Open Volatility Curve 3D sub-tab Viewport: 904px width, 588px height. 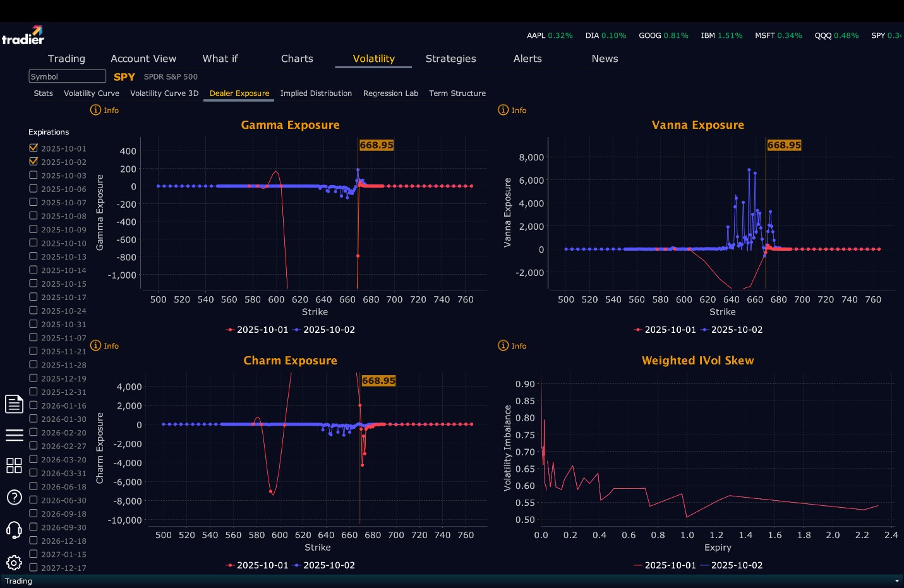(164, 93)
